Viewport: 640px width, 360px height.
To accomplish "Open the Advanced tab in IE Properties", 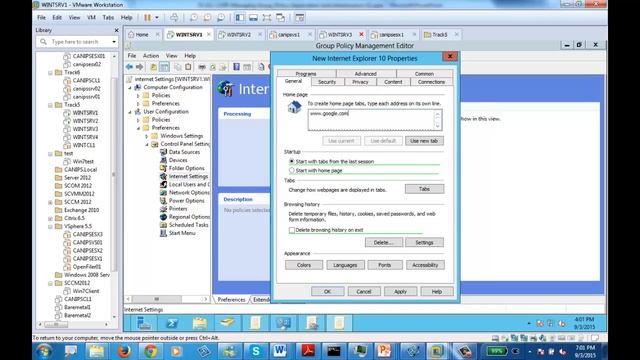I will [366, 73].
